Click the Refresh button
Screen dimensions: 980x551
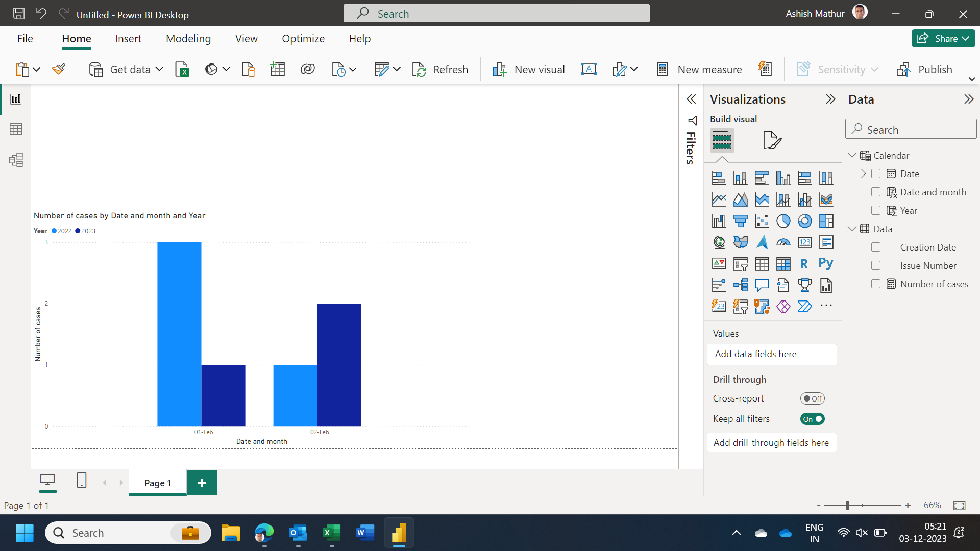tap(440, 69)
